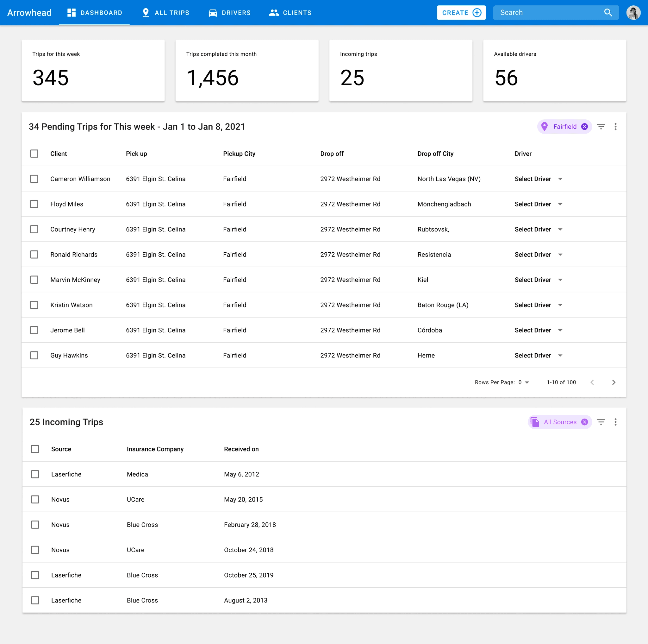The image size is (648, 644).
Task: Open Select Driver for Guy Hawkins
Action: pos(538,355)
